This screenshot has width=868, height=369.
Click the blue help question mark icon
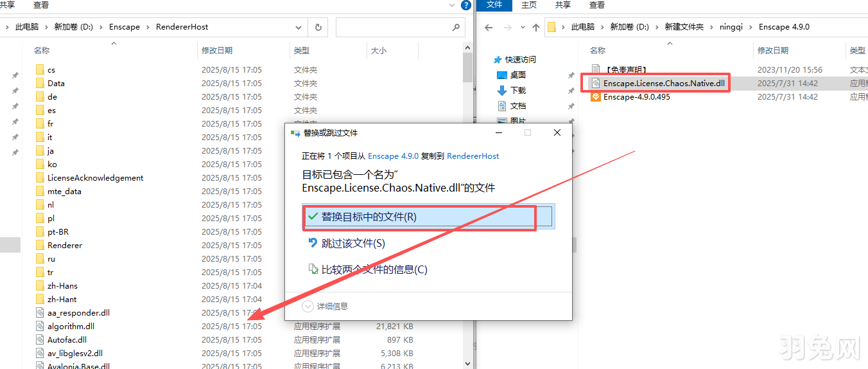coord(466,5)
